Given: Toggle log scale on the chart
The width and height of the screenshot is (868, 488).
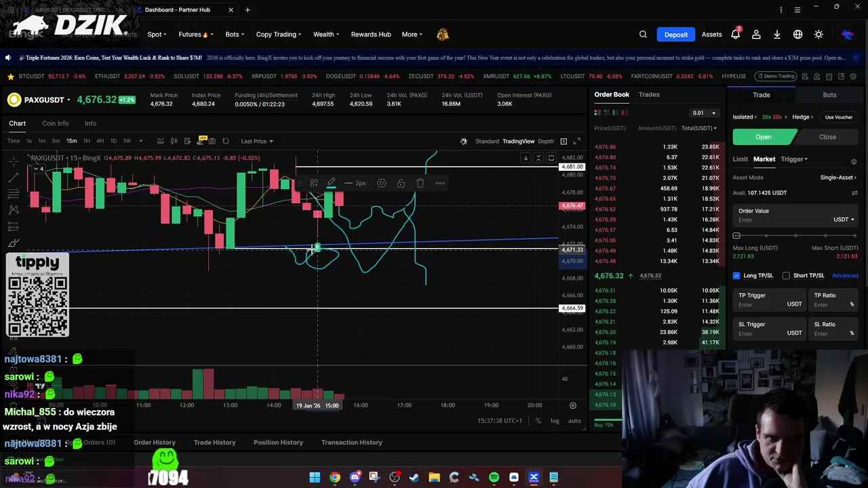Looking at the screenshot, I should 555,421.
